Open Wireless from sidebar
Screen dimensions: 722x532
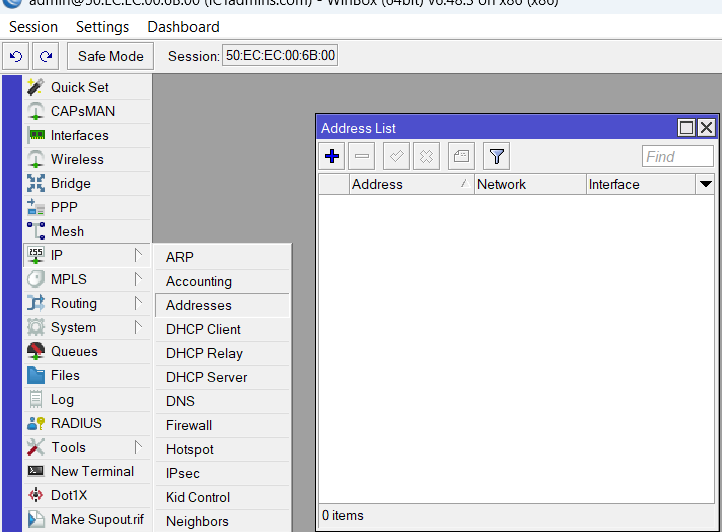click(87, 159)
